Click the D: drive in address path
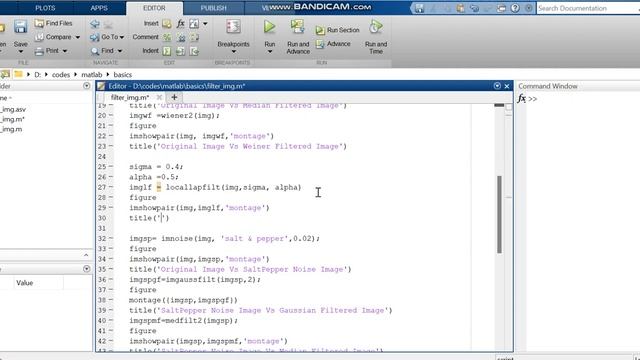 click(x=38, y=75)
